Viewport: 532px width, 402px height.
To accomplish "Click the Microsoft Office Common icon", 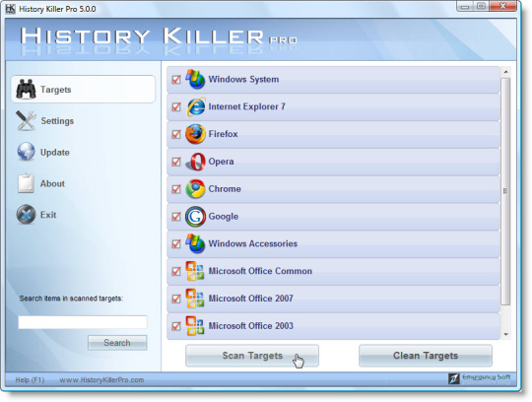I will pyautogui.click(x=195, y=271).
